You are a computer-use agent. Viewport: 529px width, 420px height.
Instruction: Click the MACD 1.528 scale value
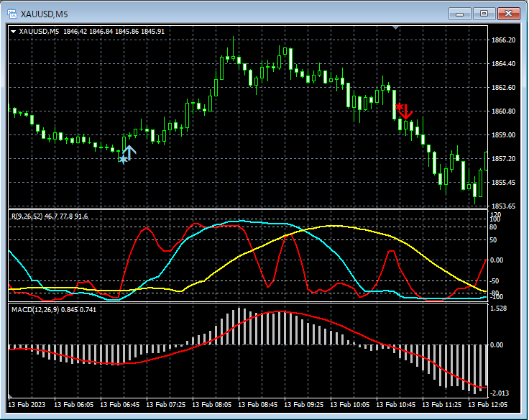500,309
